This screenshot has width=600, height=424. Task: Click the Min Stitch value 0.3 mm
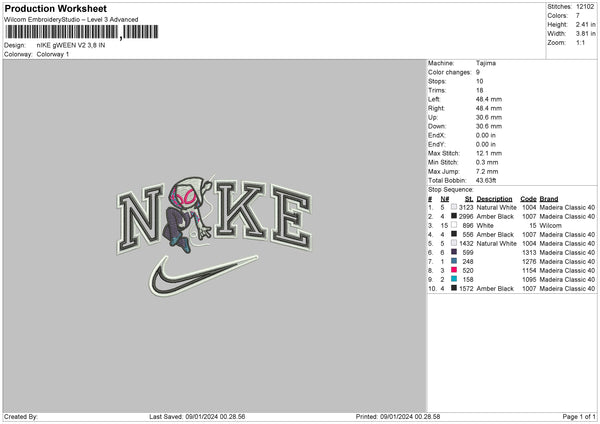(x=487, y=162)
